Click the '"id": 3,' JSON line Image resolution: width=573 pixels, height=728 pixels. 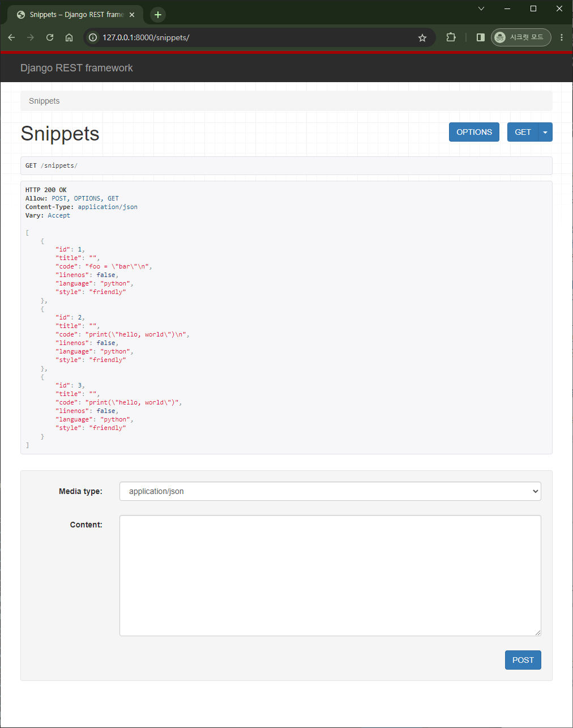(x=70, y=385)
